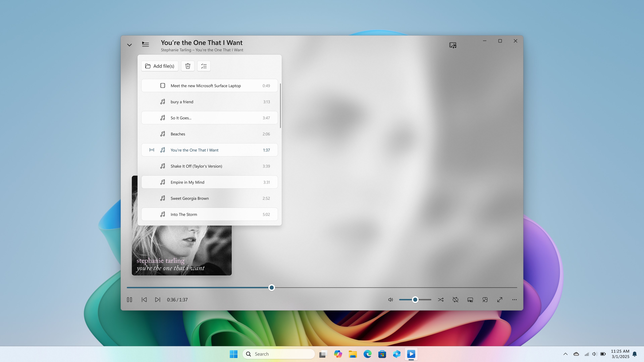This screenshot has height=362, width=644.
Task: Skip to the next track
Action: (157, 299)
